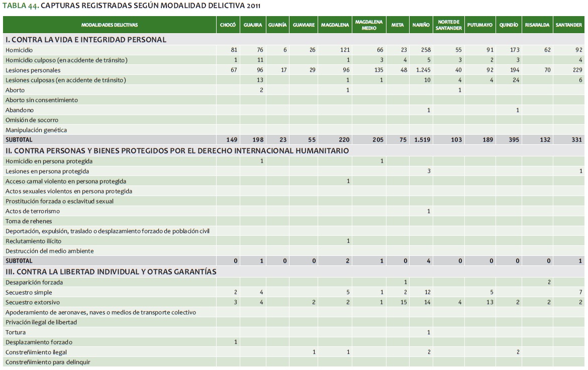Select the PUTUMAYO column header
The image size is (588, 370).
pyautogui.click(x=479, y=25)
